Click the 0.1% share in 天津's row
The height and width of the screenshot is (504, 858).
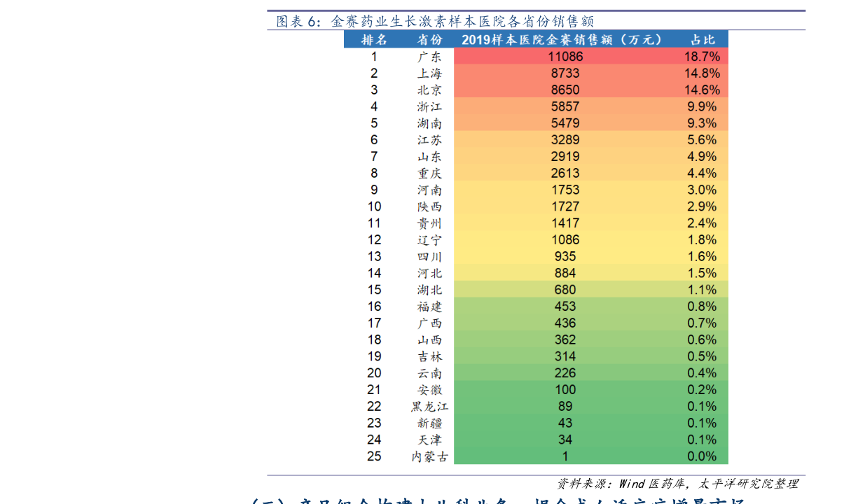(x=702, y=440)
